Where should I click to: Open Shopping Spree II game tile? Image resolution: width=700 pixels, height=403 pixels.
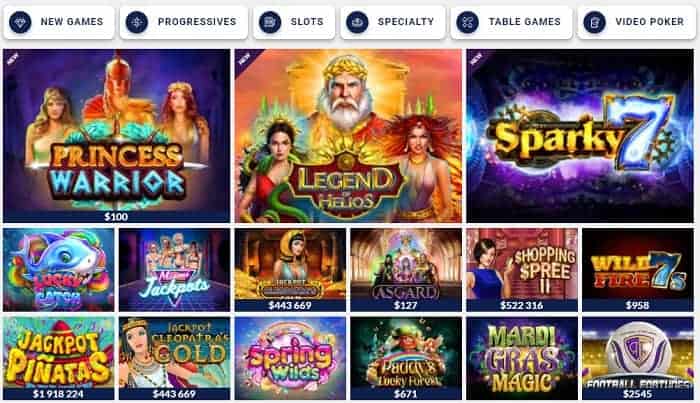[522, 270]
